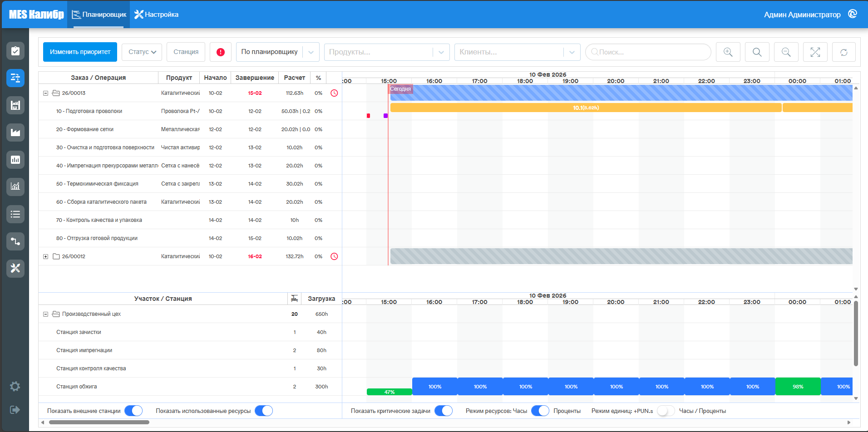This screenshot has height=432, width=868.
Task: Toggle Показать внешние станции switch
Action: tap(133, 411)
